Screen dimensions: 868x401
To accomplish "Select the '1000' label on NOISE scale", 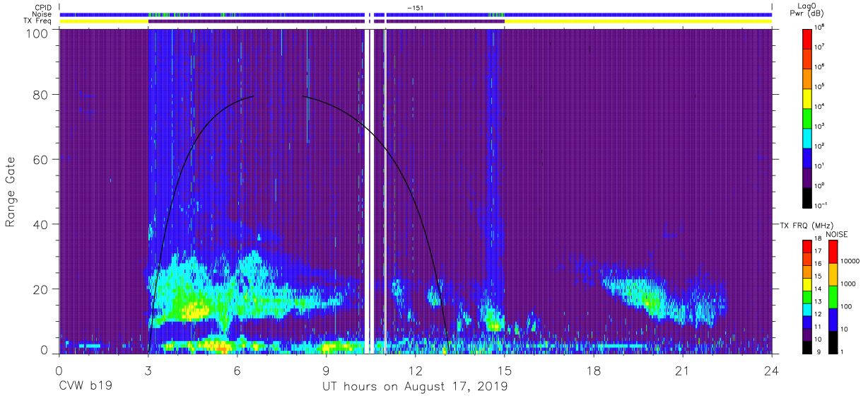I will [848, 283].
